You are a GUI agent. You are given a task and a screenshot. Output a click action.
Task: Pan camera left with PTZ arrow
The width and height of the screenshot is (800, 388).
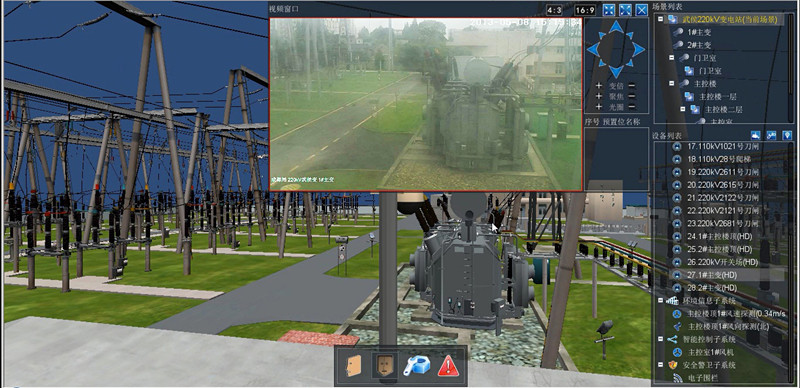[593, 50]
